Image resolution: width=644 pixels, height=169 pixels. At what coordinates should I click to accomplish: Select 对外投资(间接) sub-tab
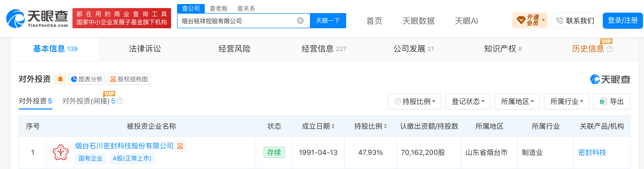[x=89, y=101]
